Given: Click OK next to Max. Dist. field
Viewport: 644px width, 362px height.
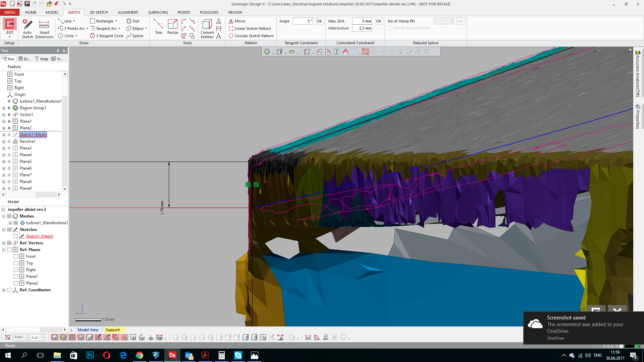Looking at the screenshot, I should pyautogui.click(x=379, y=21).
